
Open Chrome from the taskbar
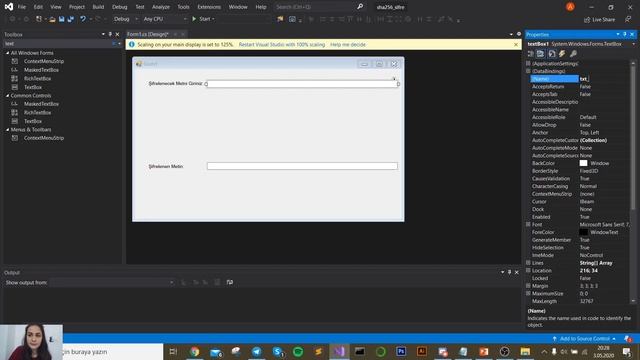pyautogui.click(x=195, y=351)
